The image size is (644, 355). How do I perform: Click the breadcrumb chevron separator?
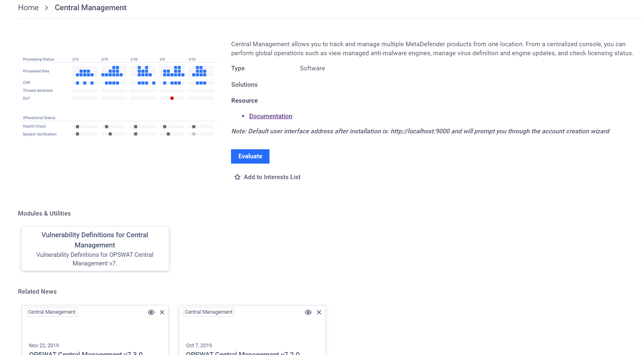point(47,8)
